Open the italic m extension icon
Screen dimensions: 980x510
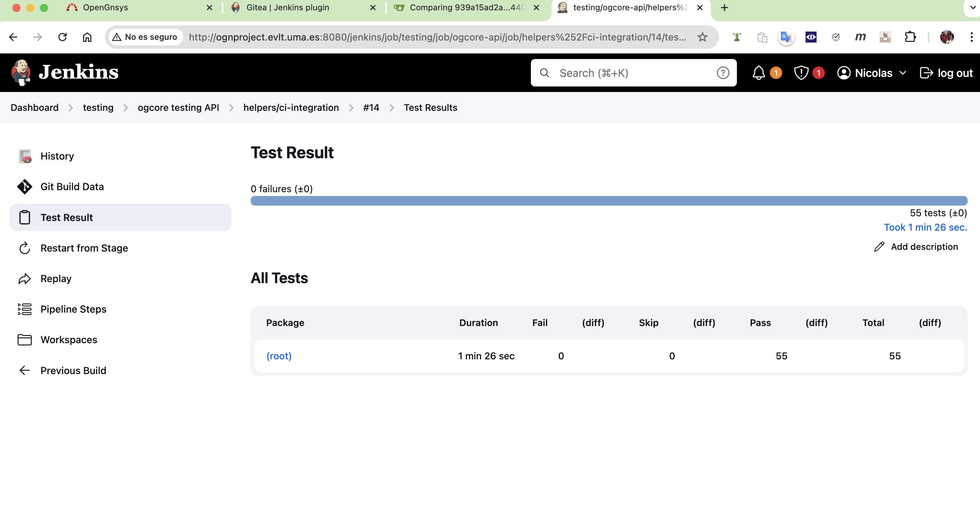[x=860, y=37]
